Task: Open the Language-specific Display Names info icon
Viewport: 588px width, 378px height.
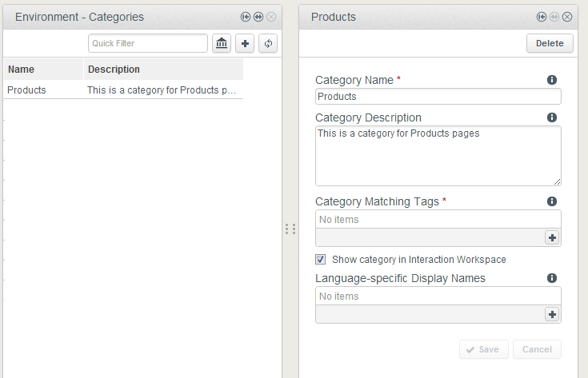Action: (x=552, y=278)
